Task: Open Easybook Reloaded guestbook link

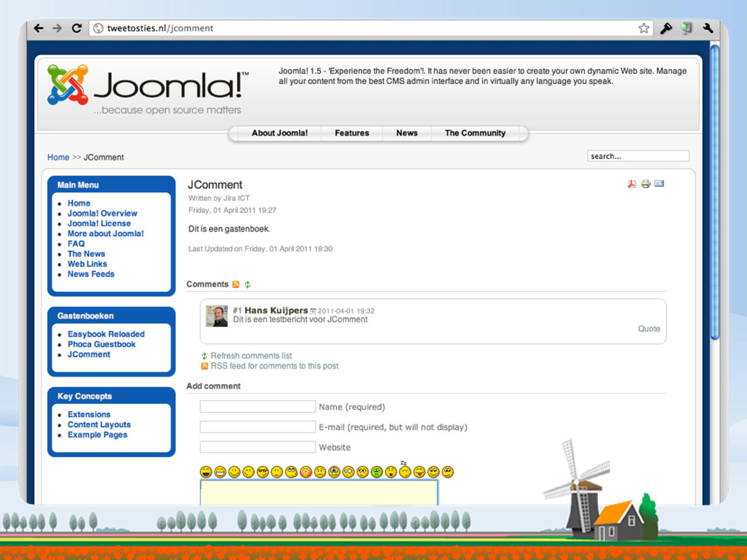Action: pos(106,334)
